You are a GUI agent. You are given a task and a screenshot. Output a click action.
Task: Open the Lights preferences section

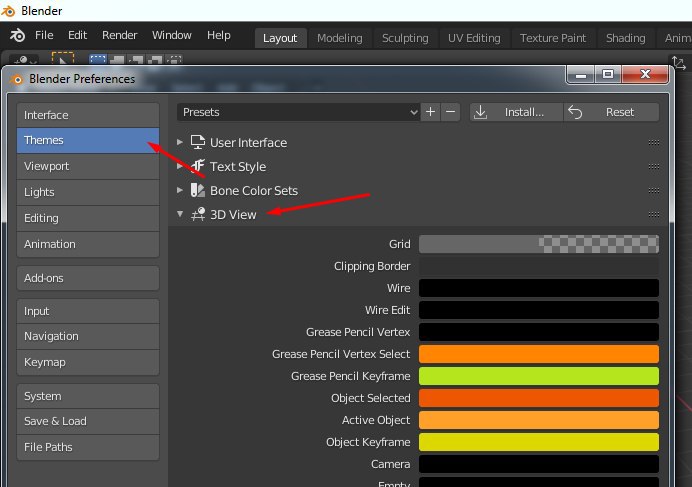pyautogui.click(x=88, y=193)
